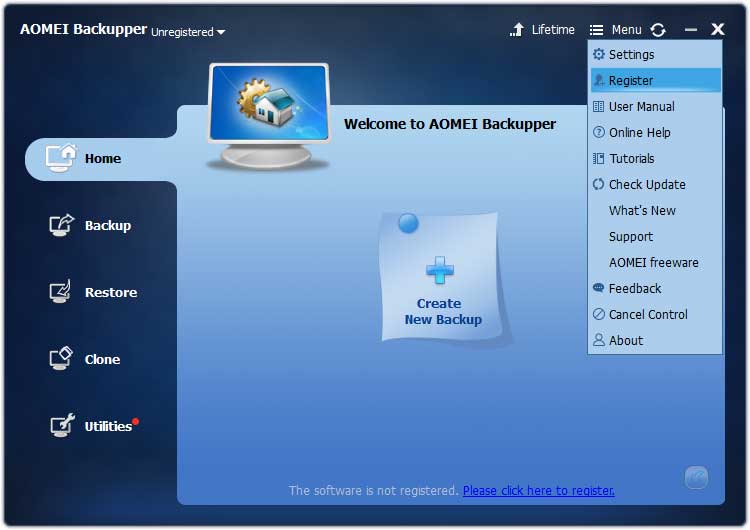Minimize the AOMEI Backupper window

coord(691,30)
